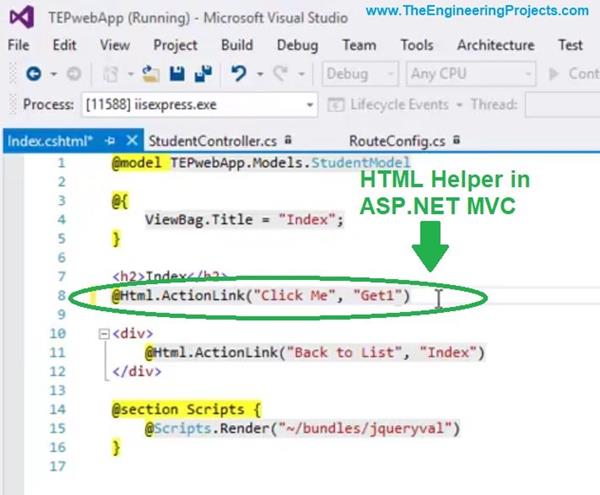Switch to StudentController.cs tab

(x=214, y=140)
